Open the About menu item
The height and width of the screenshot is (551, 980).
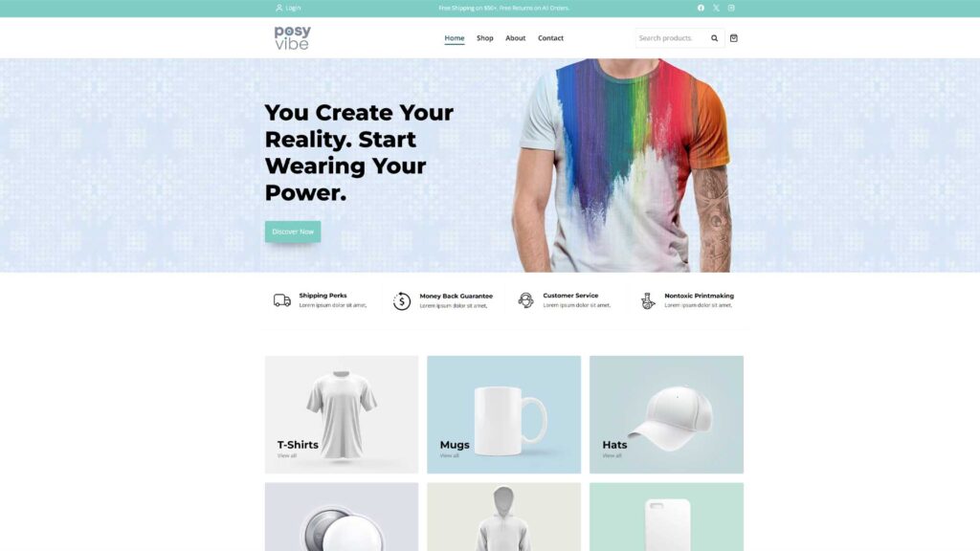pos(515,38)
